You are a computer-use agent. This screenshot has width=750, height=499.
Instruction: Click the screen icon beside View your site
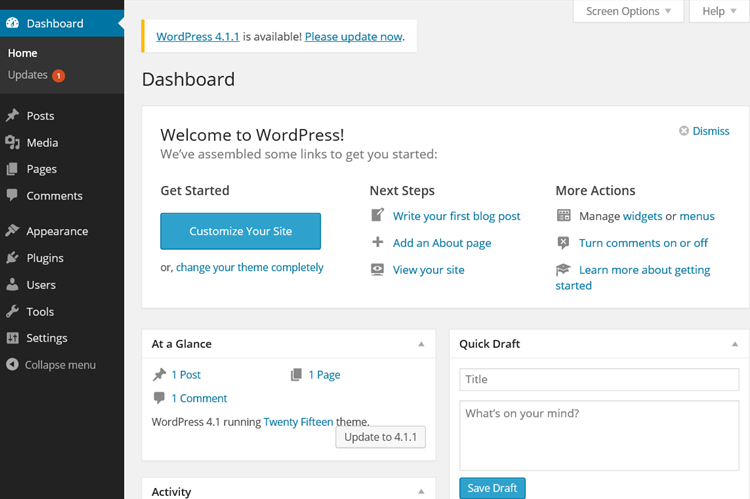(377, 269)
